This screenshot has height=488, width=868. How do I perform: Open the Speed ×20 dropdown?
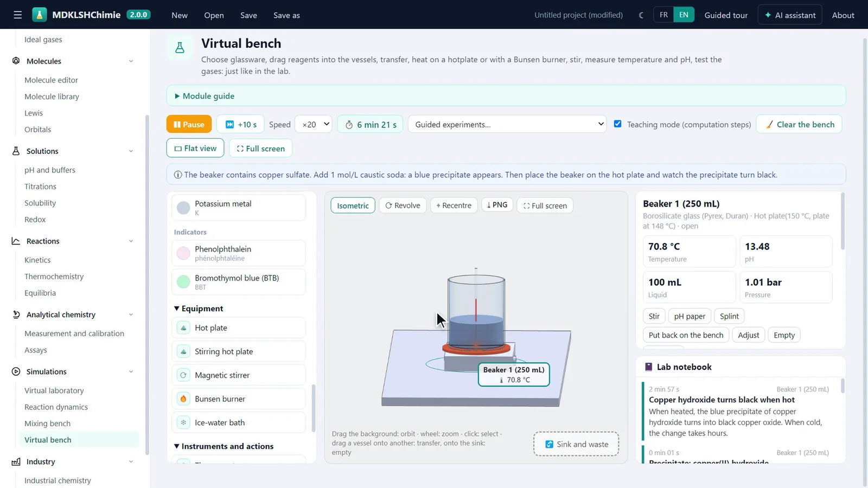point(313,124)
